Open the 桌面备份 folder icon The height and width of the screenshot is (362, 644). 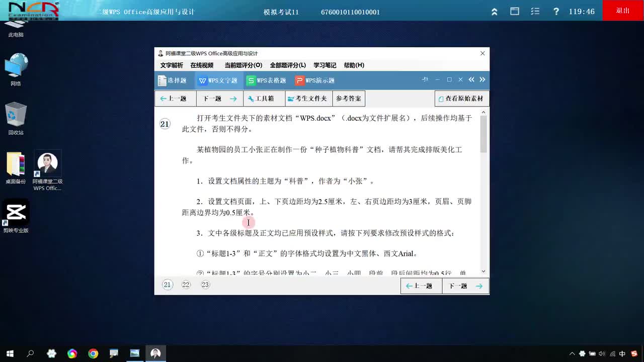[x=16, y=168]
